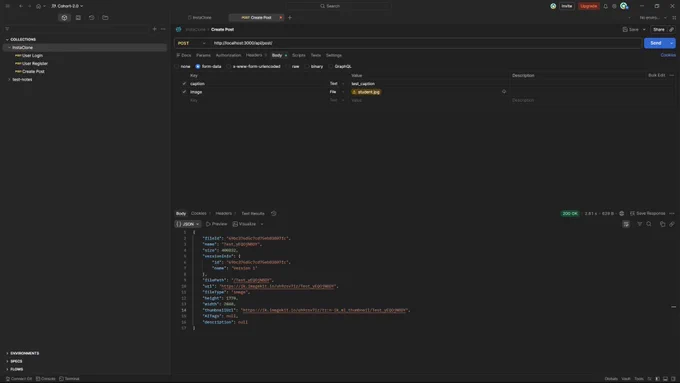680x383 pixels.
Task: Go back with the left arrow
Action: [21, 6]
